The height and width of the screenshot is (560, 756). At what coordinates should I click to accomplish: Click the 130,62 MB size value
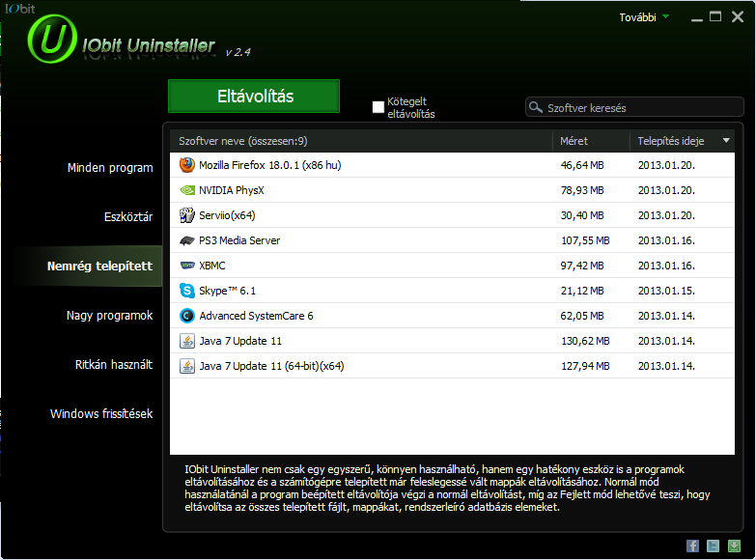585,341
